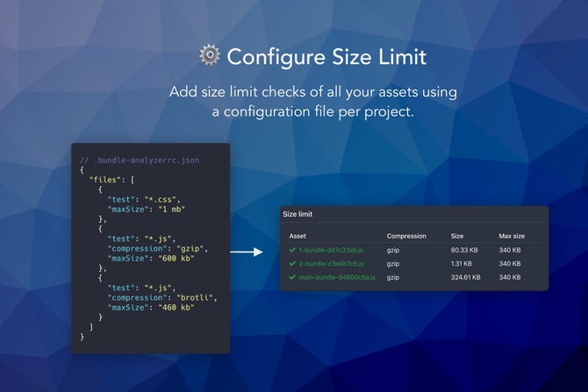The image size is (588, 392).
Task: Click gzip in the 2-bundle row
Action: (x=393, y=264)
